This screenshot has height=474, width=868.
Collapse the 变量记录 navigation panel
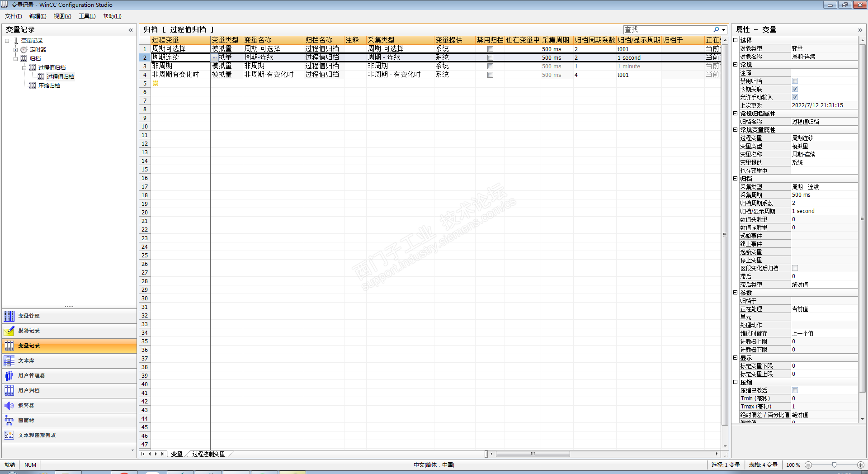[x=131, y=30]
